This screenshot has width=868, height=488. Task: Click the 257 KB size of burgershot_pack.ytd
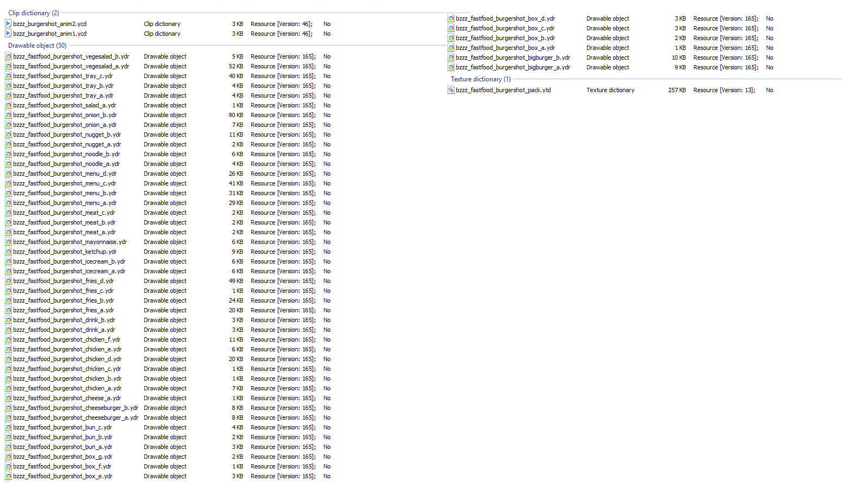pyautogui.click(x=677, y=90)
